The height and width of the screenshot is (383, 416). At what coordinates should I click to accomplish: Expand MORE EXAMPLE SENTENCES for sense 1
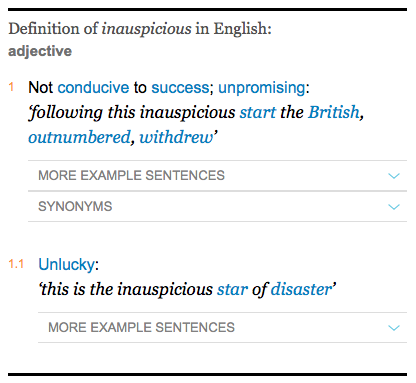point(217,176)
